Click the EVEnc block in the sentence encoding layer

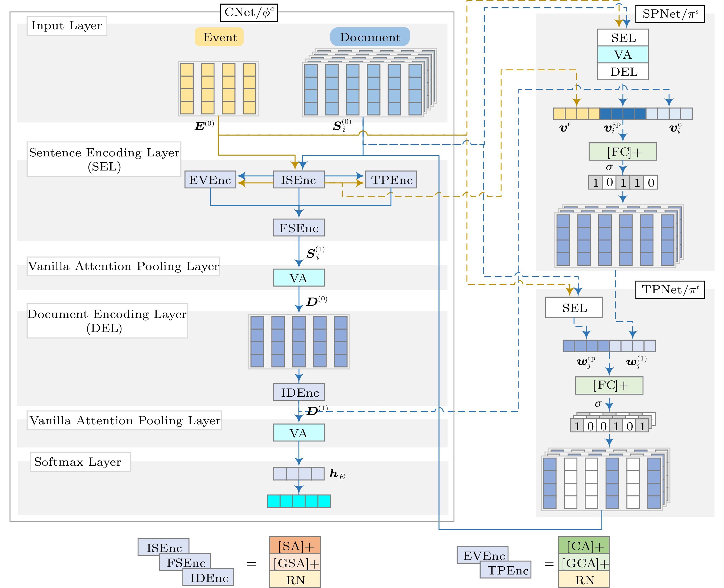coord(210,179)
